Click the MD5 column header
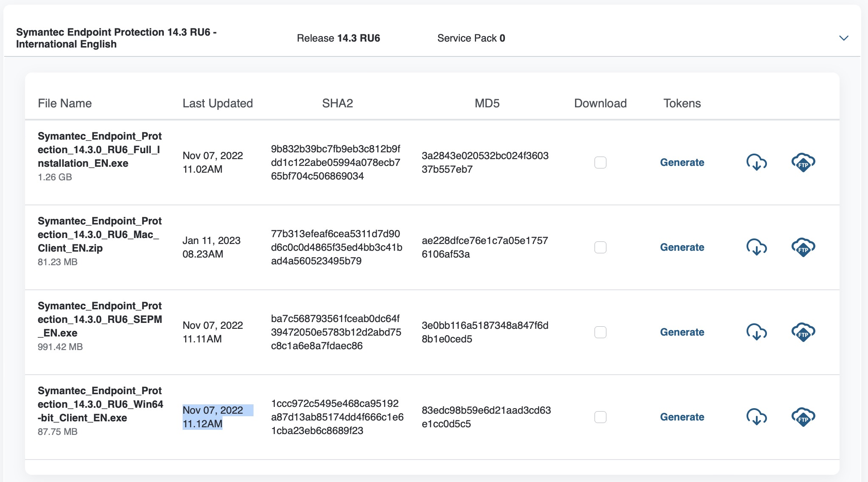This screenshot has height=482, width=868. point(487,103)
